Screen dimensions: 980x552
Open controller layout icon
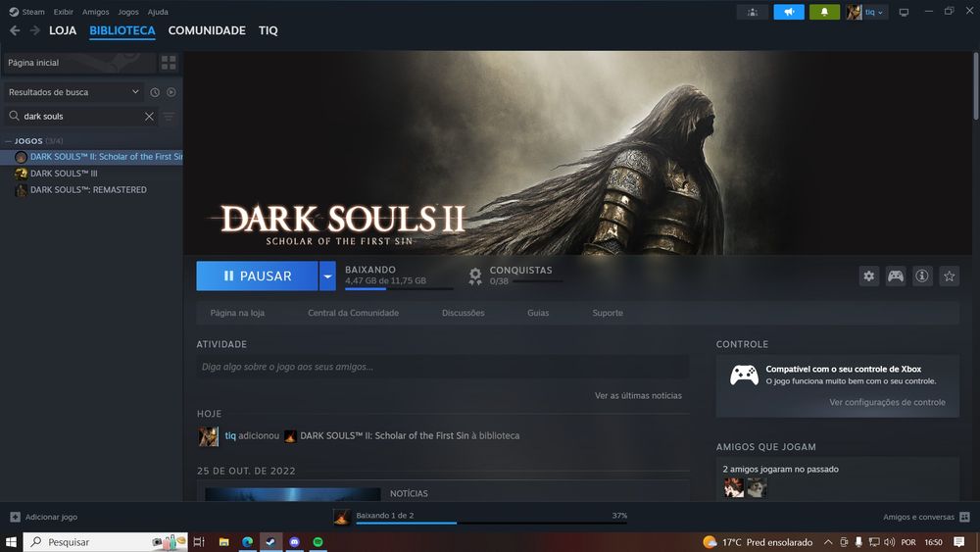click(x=896, y=276)
